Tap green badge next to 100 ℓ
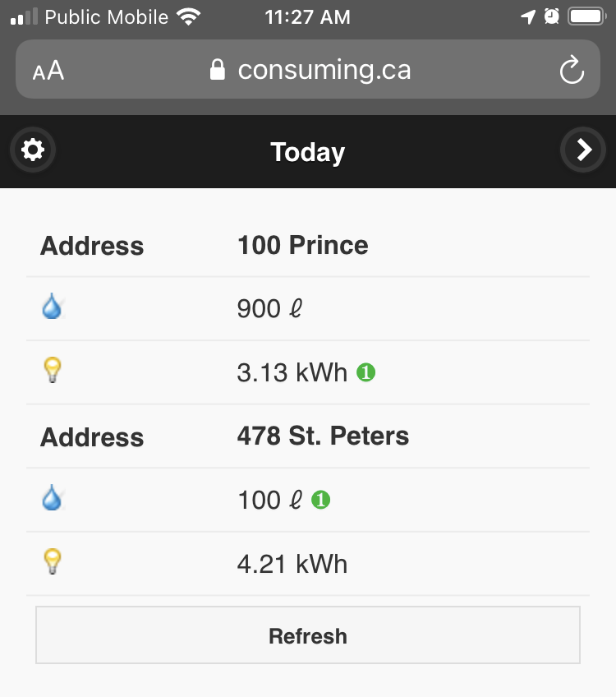 tap(320, 500)
